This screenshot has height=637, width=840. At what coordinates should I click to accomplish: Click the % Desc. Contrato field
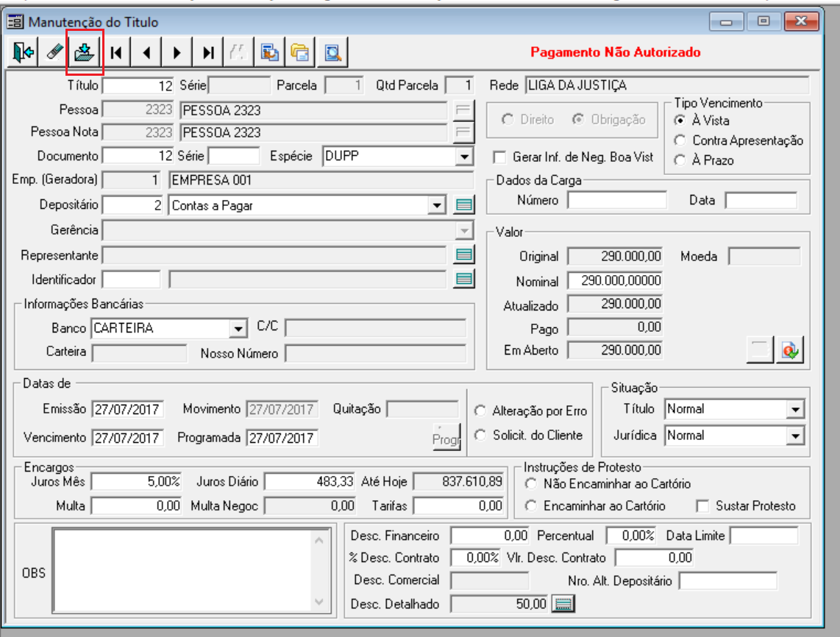(476, 558)
